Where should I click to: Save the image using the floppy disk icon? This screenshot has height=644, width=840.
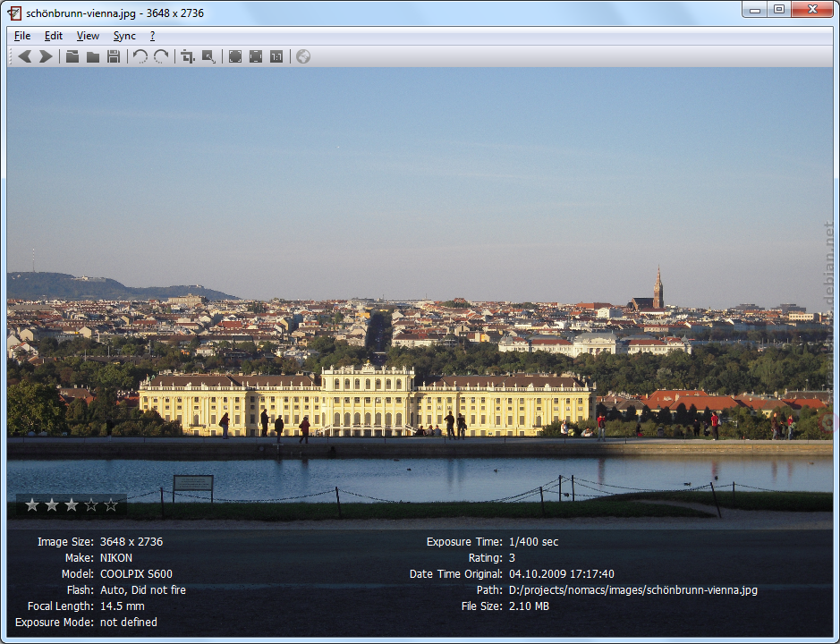(114, 56)
